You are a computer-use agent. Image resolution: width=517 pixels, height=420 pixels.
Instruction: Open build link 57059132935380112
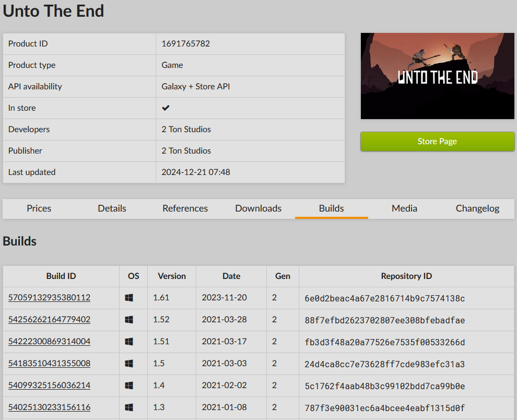(49, 298)
